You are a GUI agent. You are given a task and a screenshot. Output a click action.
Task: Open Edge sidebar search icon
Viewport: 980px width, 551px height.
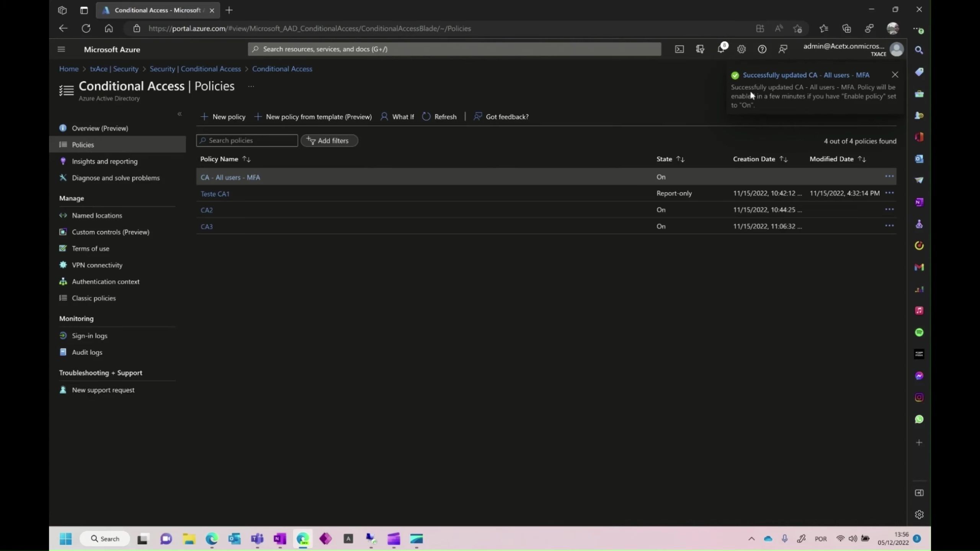919,50
